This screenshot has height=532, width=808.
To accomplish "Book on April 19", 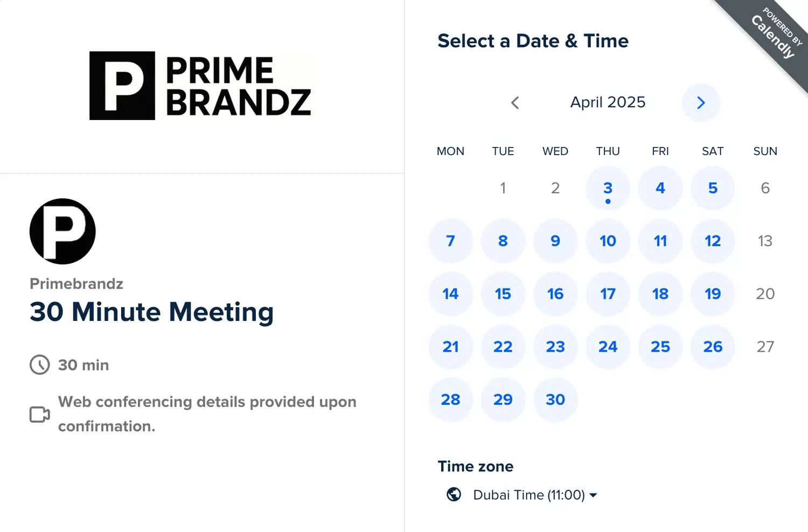I will pos(713,293).
